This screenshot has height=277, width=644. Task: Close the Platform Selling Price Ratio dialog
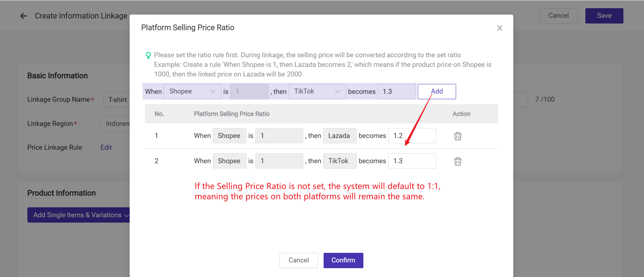click(499, 28)
